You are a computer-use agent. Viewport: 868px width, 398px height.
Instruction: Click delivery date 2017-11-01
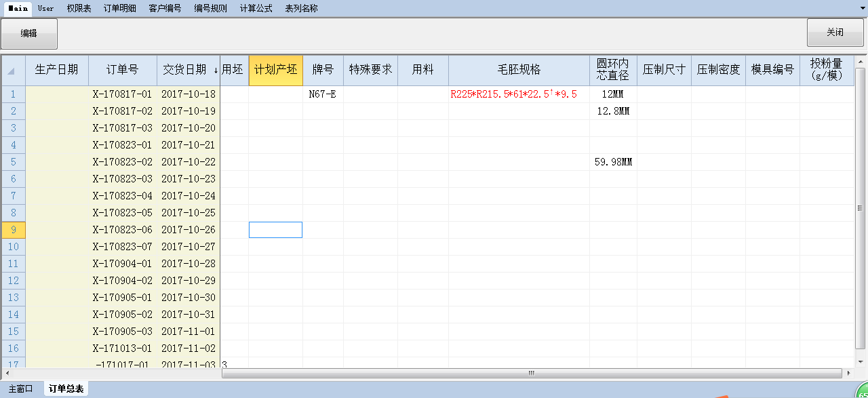point(189,332)
